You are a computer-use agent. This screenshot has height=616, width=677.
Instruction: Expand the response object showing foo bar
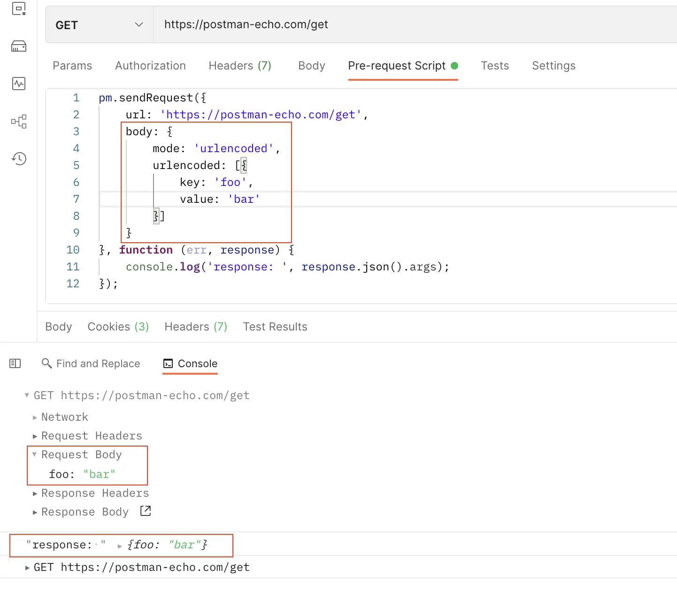coord(120,546)
